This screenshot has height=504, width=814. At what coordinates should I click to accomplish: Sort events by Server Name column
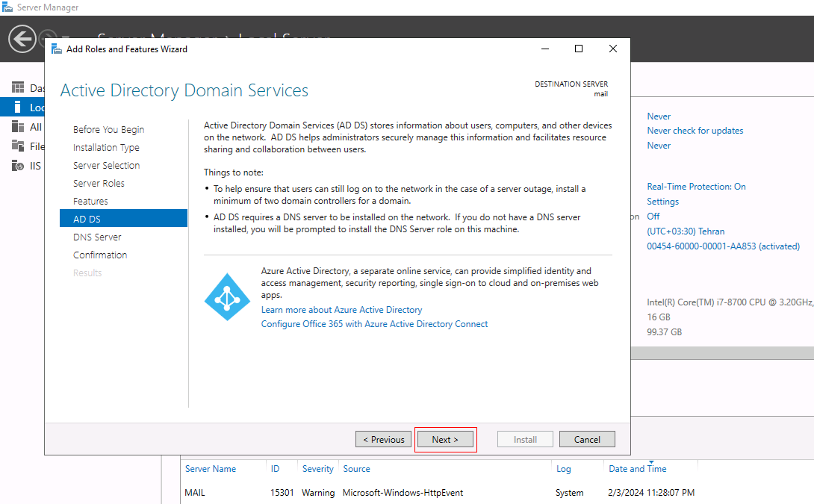pyautogui.click(x=211, y=469)
